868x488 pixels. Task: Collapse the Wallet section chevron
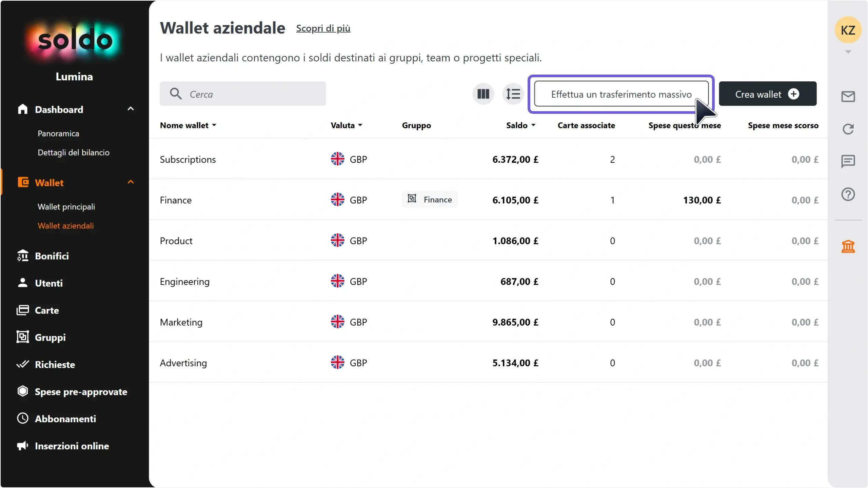coord(131,182)
